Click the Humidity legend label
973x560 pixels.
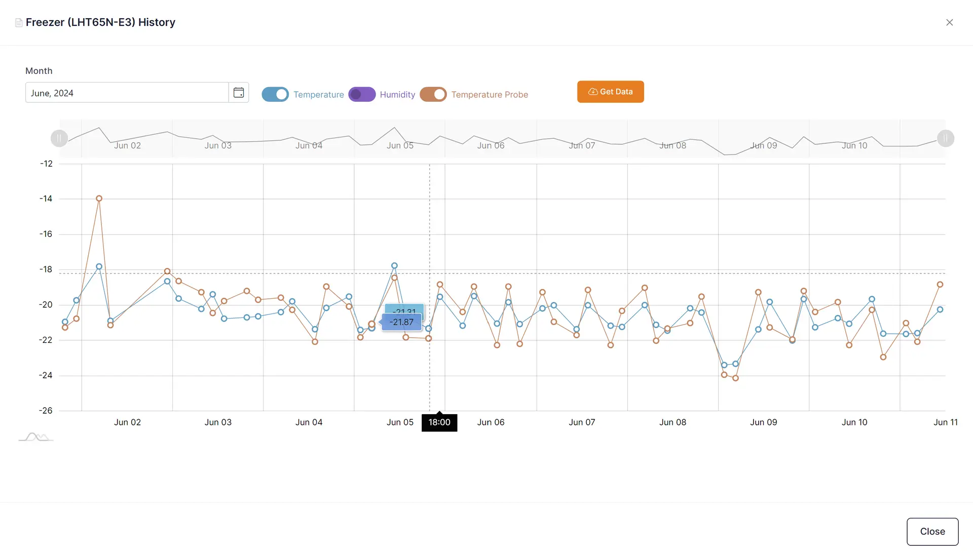point(397,95)
